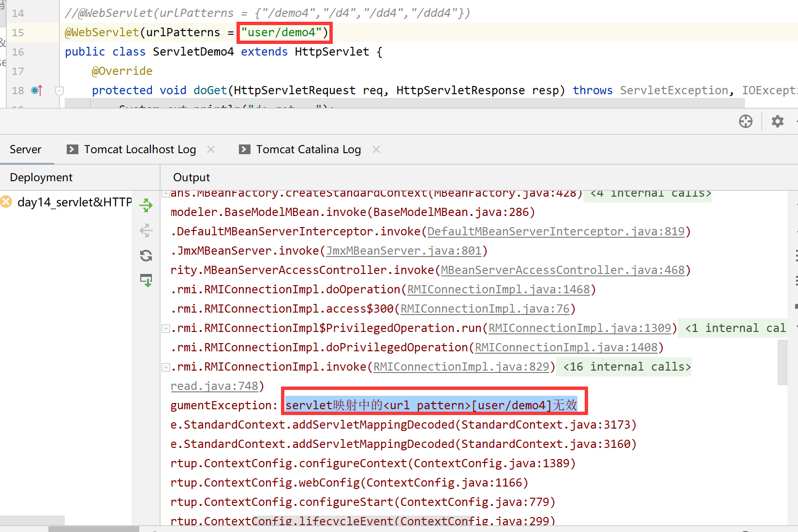Click the ContextConfig.configureStart stack line
798x532 pixels.
pos(363,502)
